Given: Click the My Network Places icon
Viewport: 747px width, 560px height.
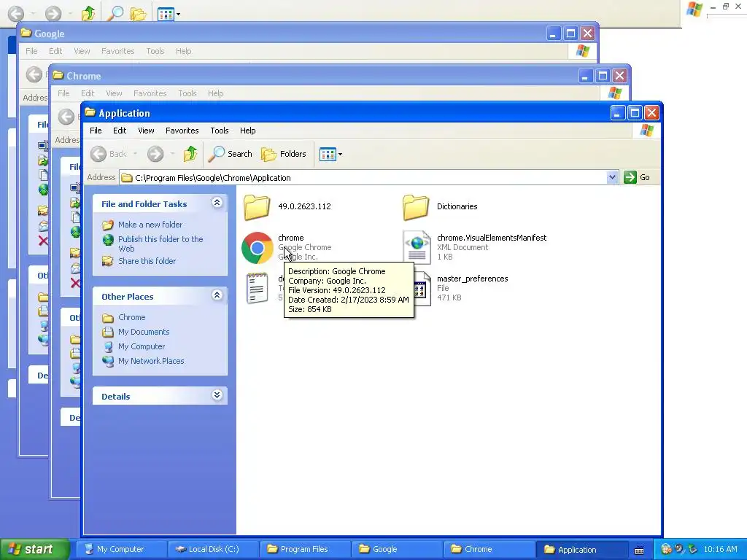Looking at the screenshot, I should tap(108, 361).
